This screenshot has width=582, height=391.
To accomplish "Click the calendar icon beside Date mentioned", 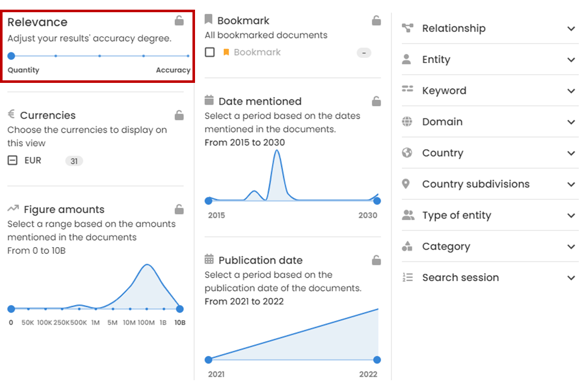I will [209, 100].
